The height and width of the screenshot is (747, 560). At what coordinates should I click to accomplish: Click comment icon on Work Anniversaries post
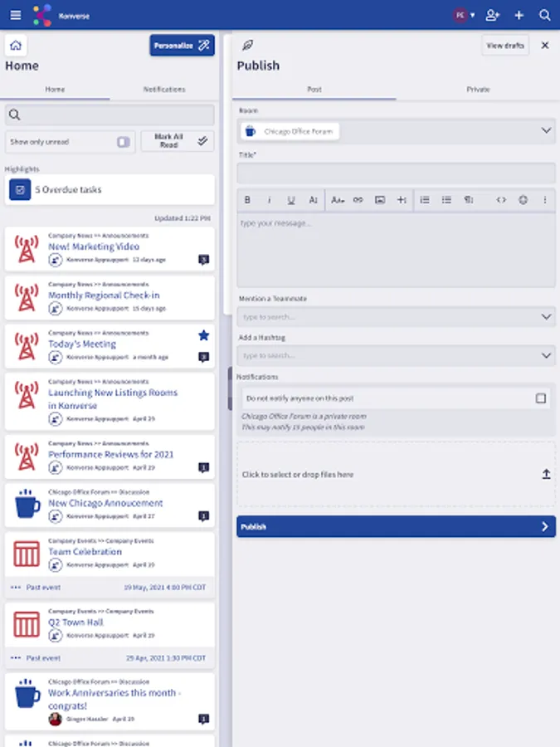pos(203,719)
